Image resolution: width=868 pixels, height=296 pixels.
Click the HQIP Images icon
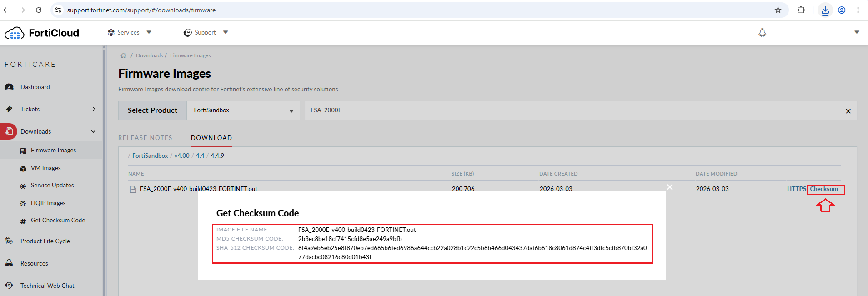click(23, 203)
